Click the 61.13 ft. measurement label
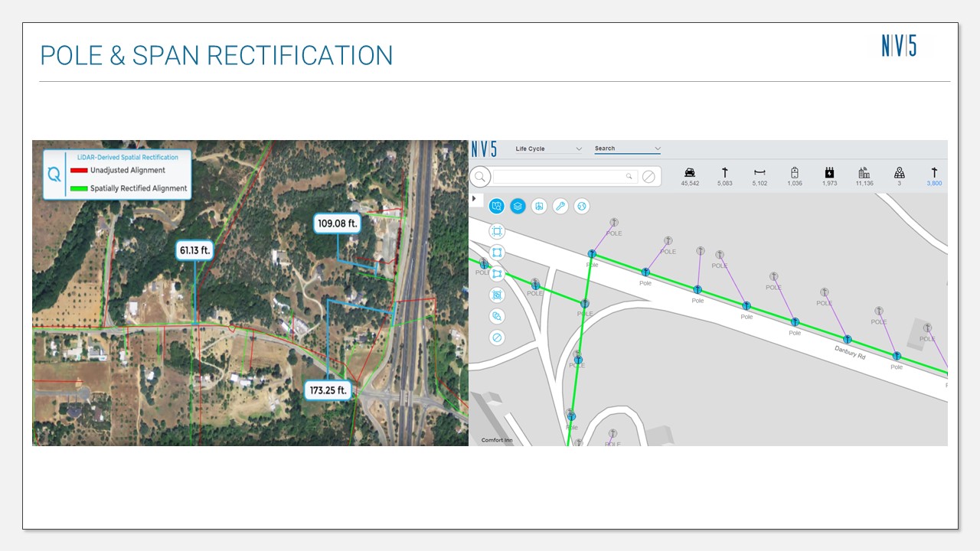The width and height of the screenshot is (980, 551). coord(195,250)
